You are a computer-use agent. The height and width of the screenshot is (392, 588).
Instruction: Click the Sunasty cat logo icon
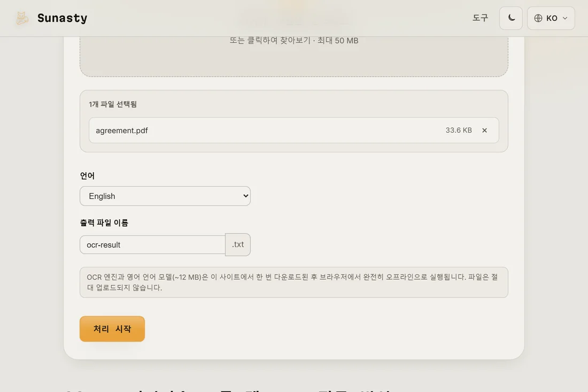click(x=22, y=18)
